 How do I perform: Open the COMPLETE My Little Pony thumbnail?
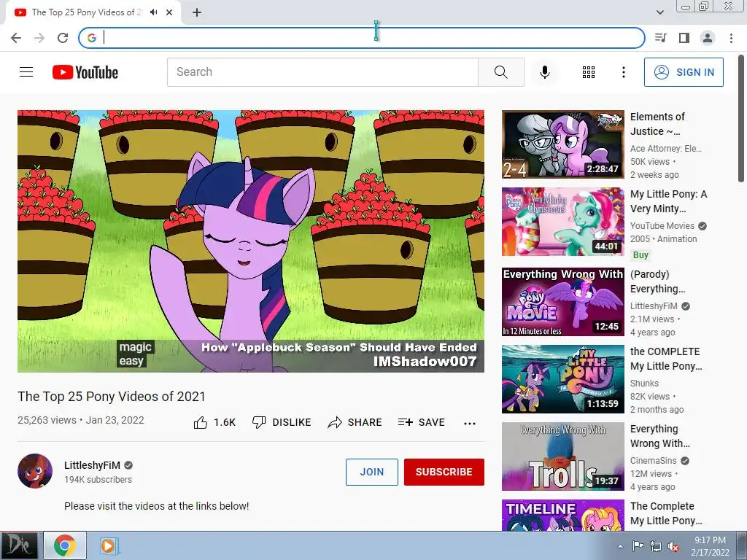click(562, 379)
